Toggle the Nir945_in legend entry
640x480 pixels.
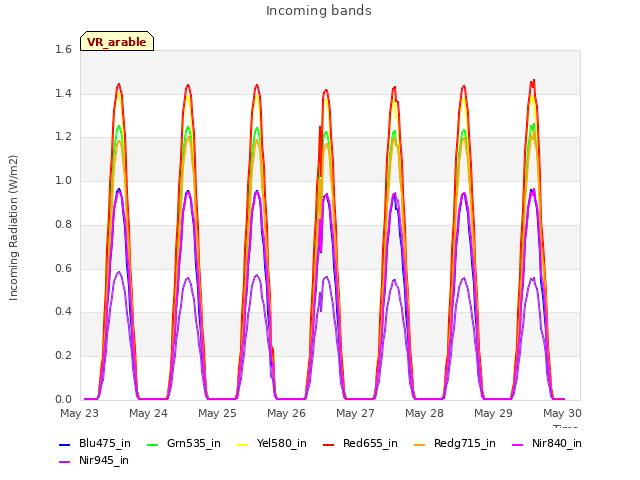coord(94,461)
